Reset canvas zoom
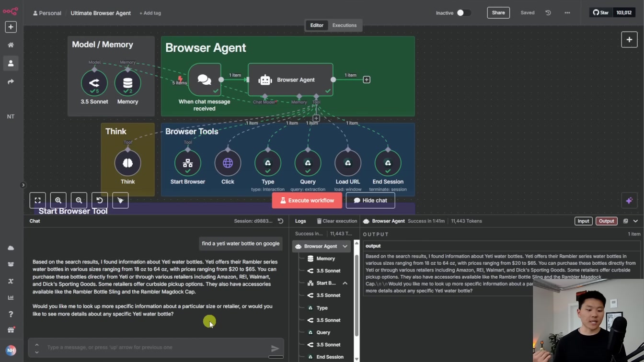 point(100,200)
